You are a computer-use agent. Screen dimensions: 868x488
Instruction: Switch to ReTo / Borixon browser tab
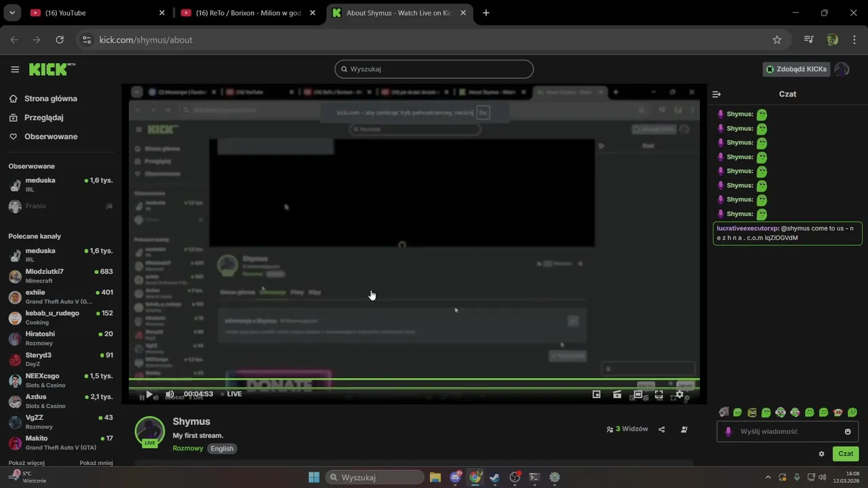point(248,13)
